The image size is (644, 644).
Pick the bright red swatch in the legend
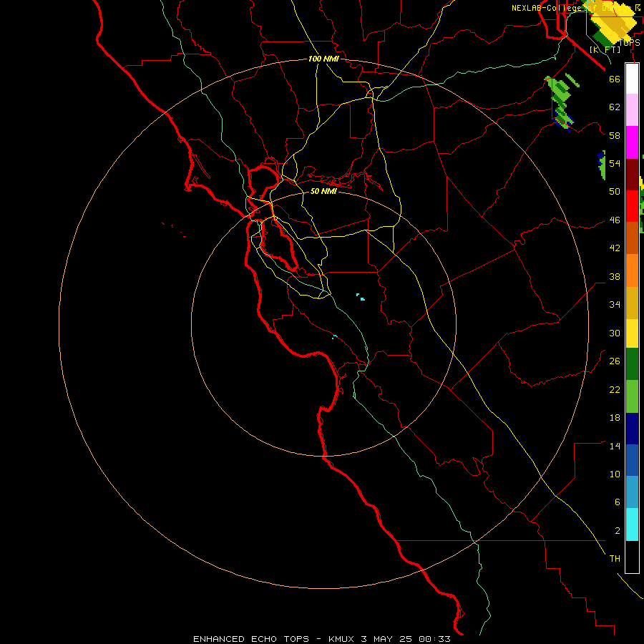point(632,206)
